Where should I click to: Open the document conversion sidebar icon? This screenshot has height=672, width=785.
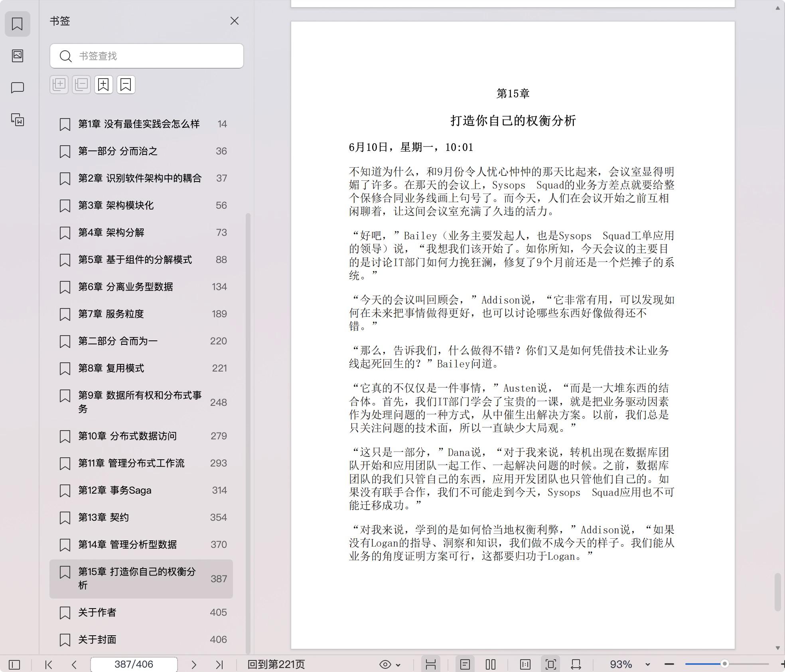point(17,119)
